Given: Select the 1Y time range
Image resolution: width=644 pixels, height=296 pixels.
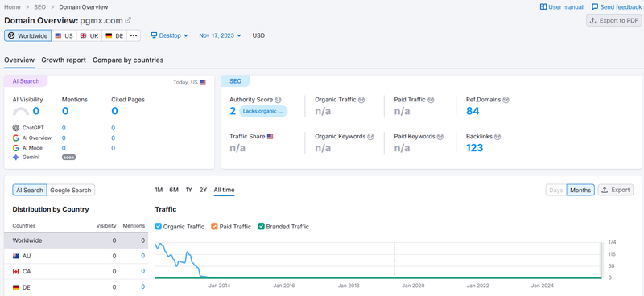Looking at the screenshot, I should (189, 190).
